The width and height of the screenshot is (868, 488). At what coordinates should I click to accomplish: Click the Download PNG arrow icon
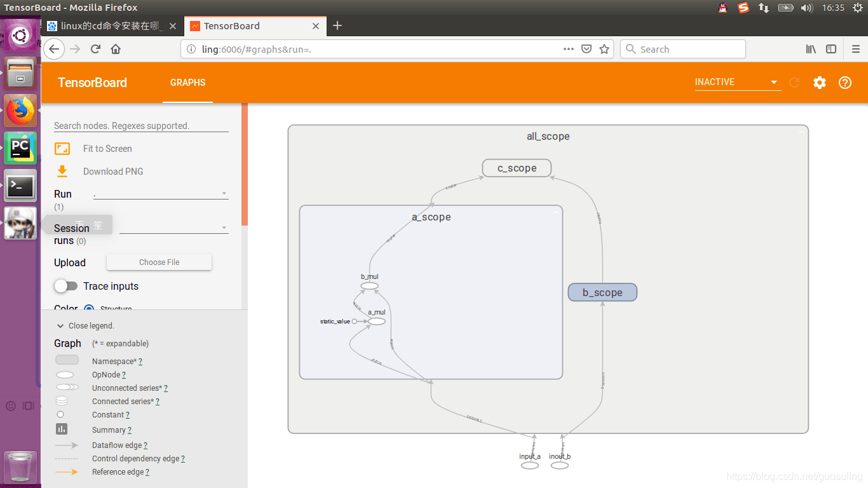pyautogui.click(x=62, y=172)
